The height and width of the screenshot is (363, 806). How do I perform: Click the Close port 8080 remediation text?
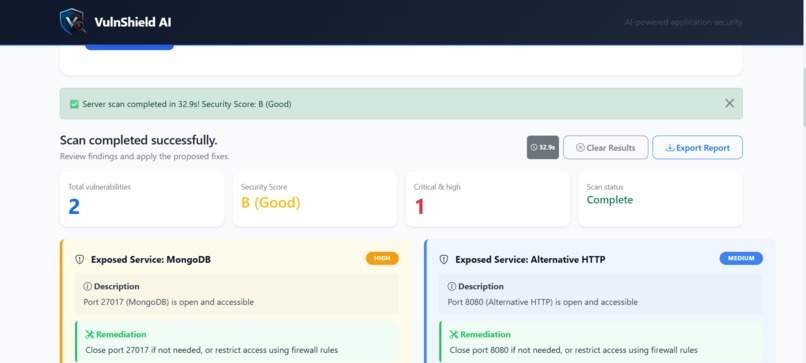[574, 350]
